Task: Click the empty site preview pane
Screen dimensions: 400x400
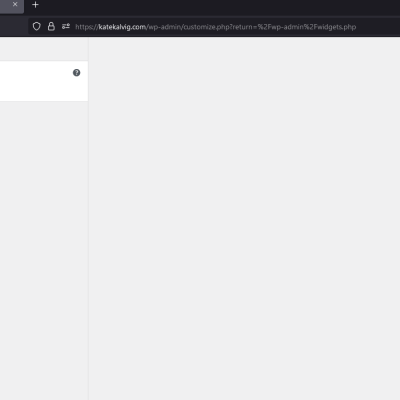Action: point(244,218)
